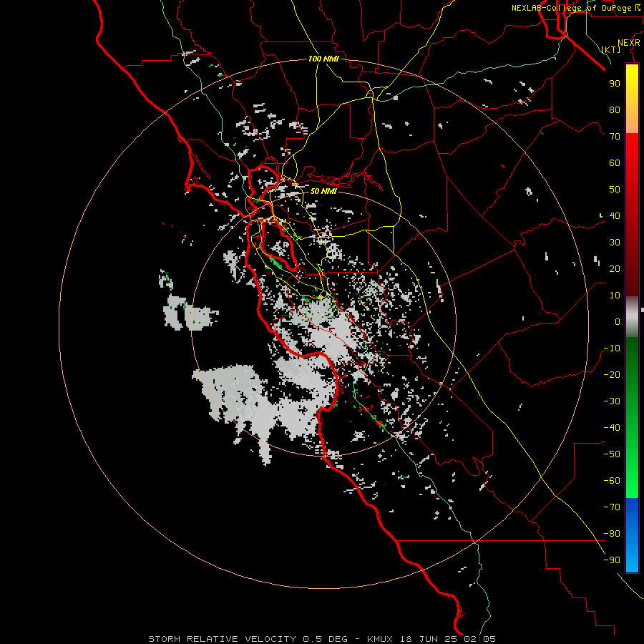Click the blue bottom segment of color bar
This screenshot has height=644, width=644.
tap(632, 535)
